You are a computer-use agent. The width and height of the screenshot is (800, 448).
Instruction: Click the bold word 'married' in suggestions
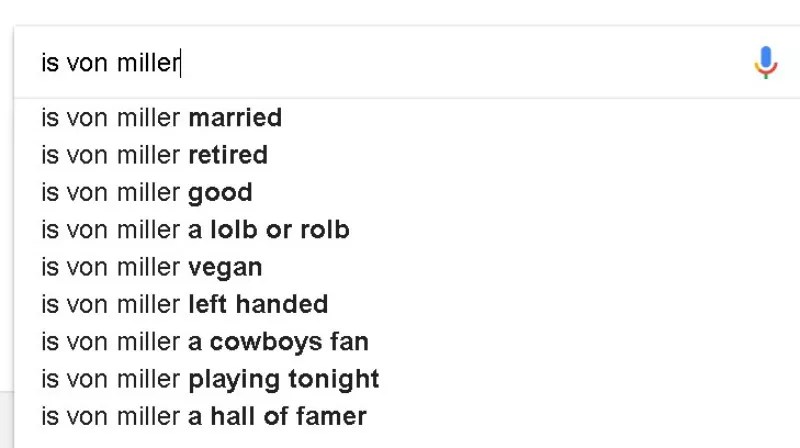[235, 118]
